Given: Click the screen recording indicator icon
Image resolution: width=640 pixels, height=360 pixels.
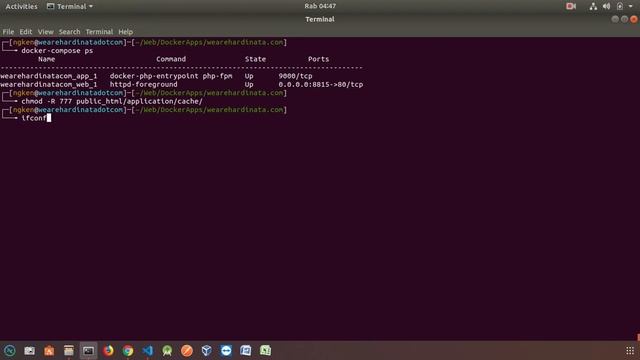Looking at the screenshot, I should pos(571,6).
